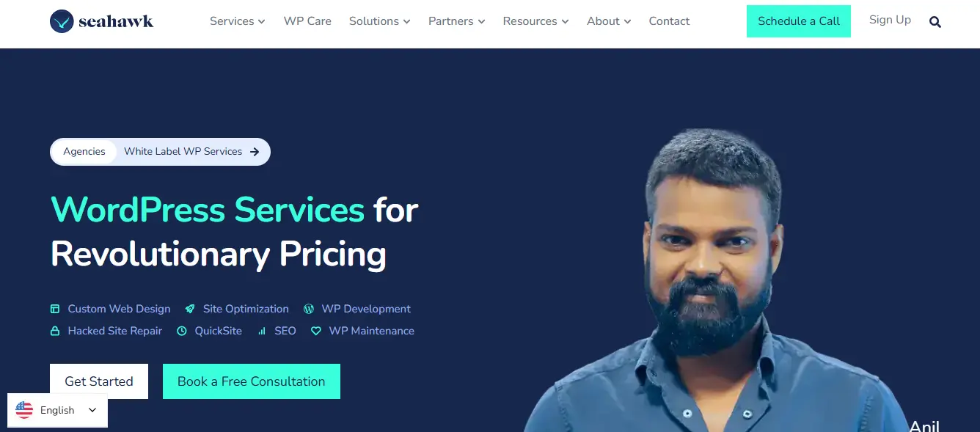Click the Hacked Site Repair lock icon
This screenshot has height=432, width=980.
point(55,331)
